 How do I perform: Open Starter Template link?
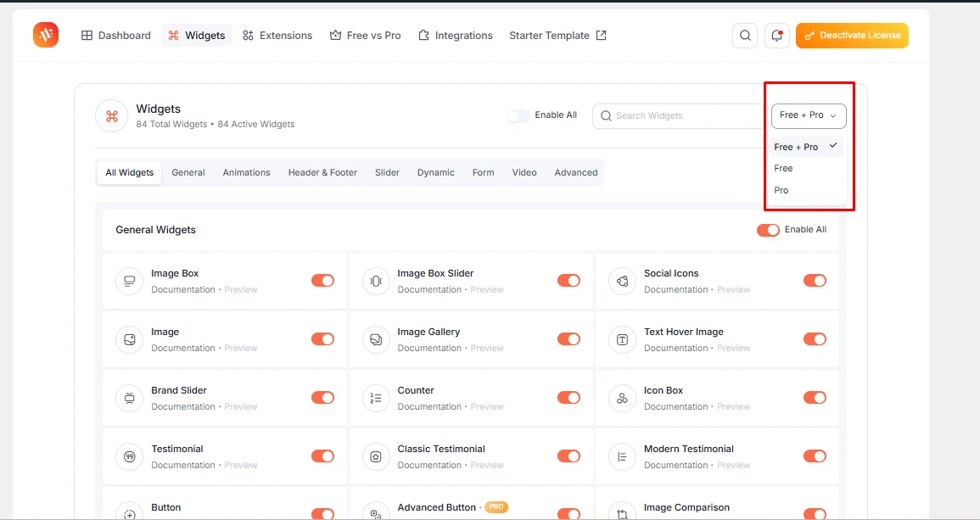[557, 36]
